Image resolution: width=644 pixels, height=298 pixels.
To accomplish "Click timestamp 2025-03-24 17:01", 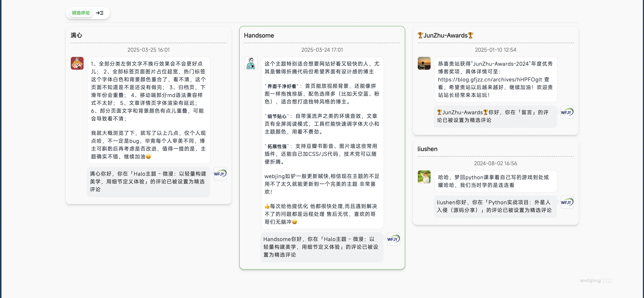I will pos(322,50).
